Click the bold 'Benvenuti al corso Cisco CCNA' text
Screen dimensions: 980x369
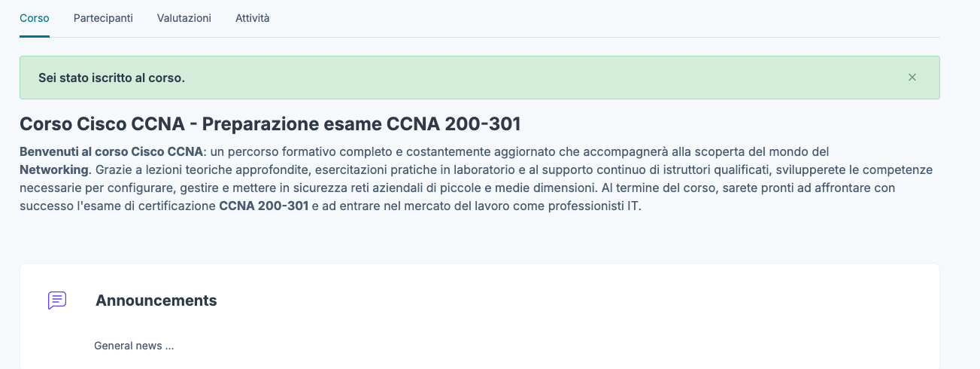tap(111, 151)
